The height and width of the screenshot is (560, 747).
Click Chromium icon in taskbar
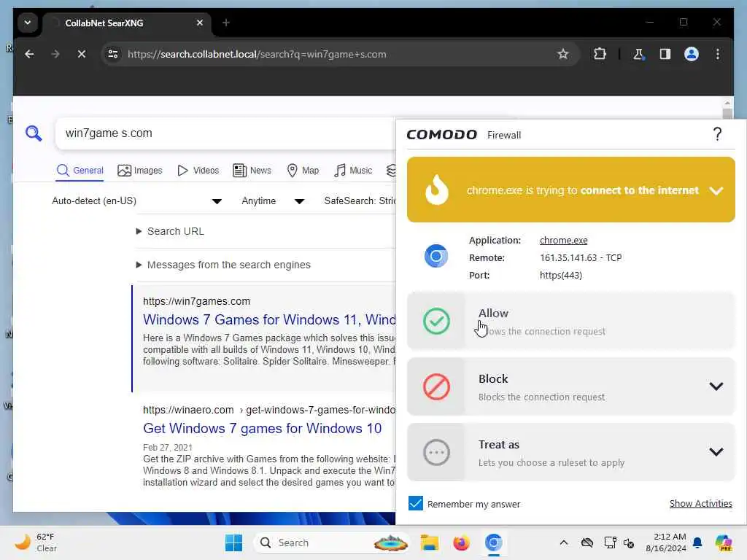494,542
